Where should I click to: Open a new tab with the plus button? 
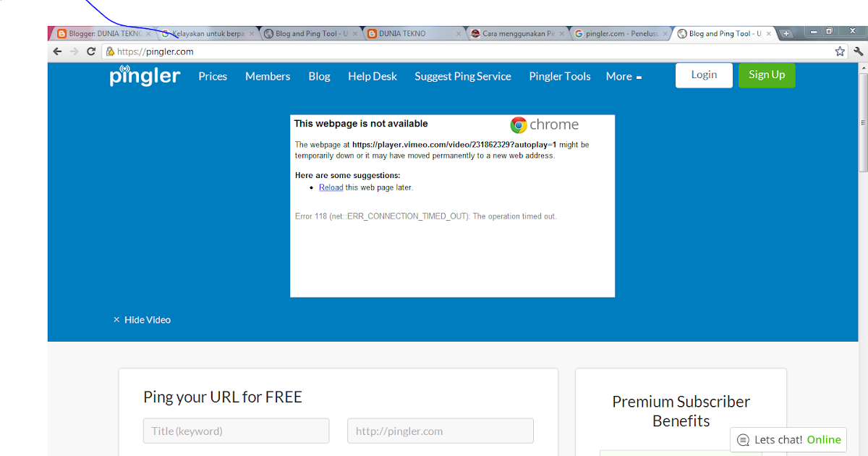pyautogui.click(x=786, y=34)
